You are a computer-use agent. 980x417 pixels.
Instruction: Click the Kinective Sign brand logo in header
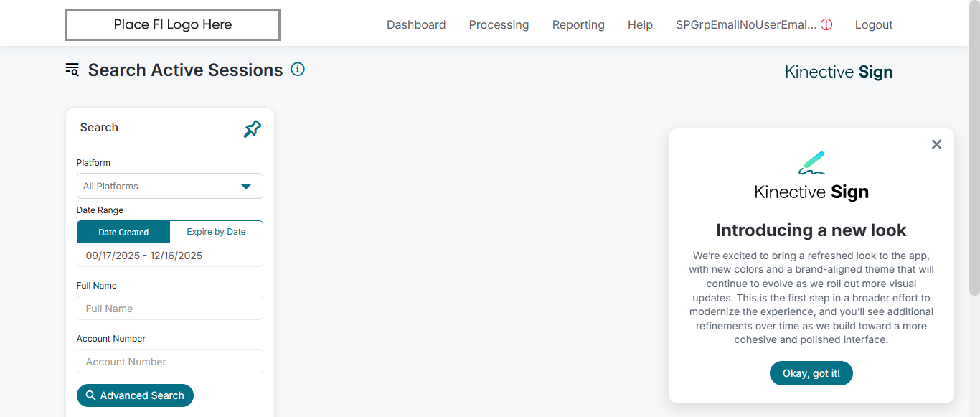click(839, 72)
